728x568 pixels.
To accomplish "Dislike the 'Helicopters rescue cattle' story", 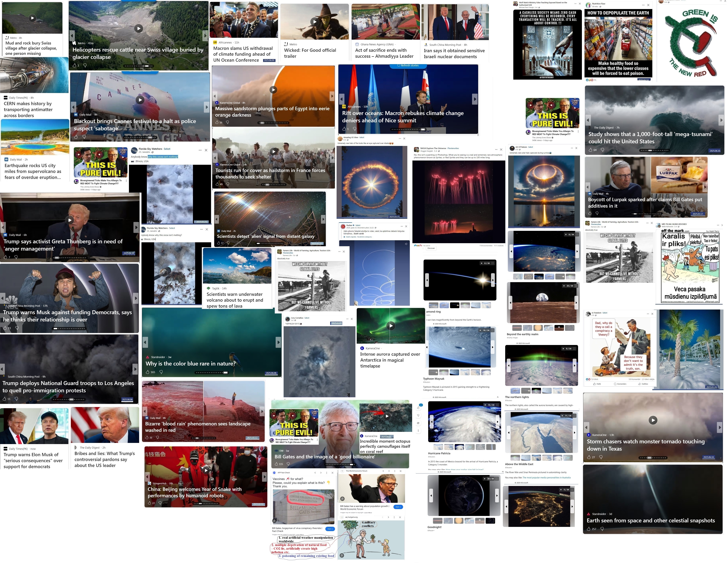I will [x=85, y=65].
